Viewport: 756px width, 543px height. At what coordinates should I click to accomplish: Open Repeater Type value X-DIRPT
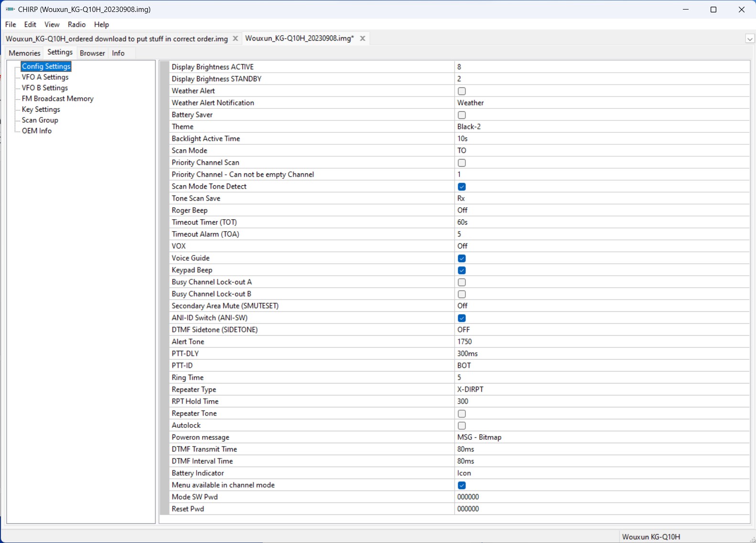[602, 389]
